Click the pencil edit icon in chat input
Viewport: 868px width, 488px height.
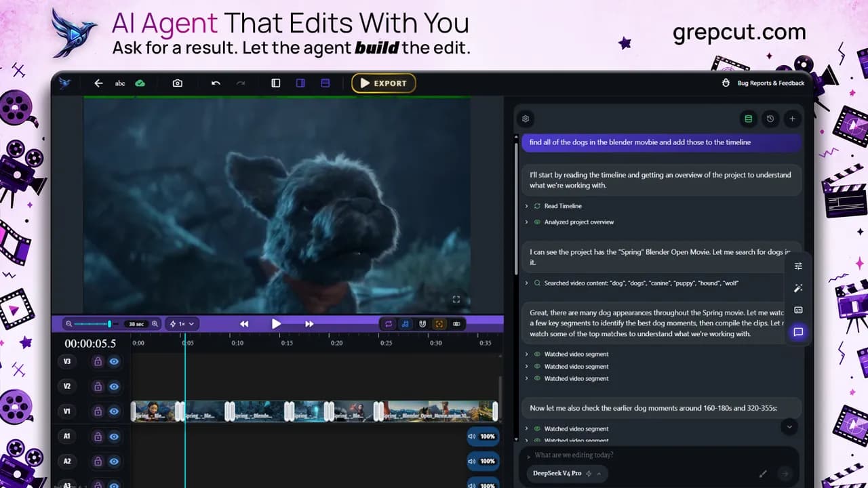(763, 474)
